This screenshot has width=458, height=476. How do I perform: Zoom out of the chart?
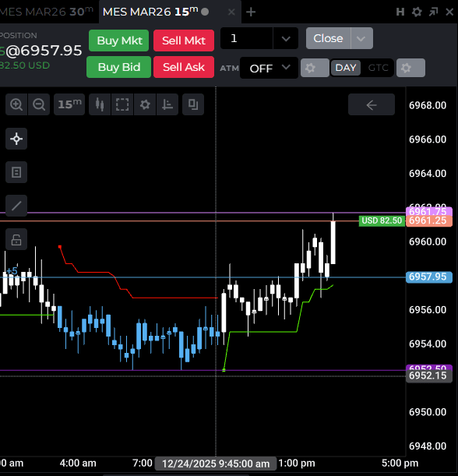39,104
